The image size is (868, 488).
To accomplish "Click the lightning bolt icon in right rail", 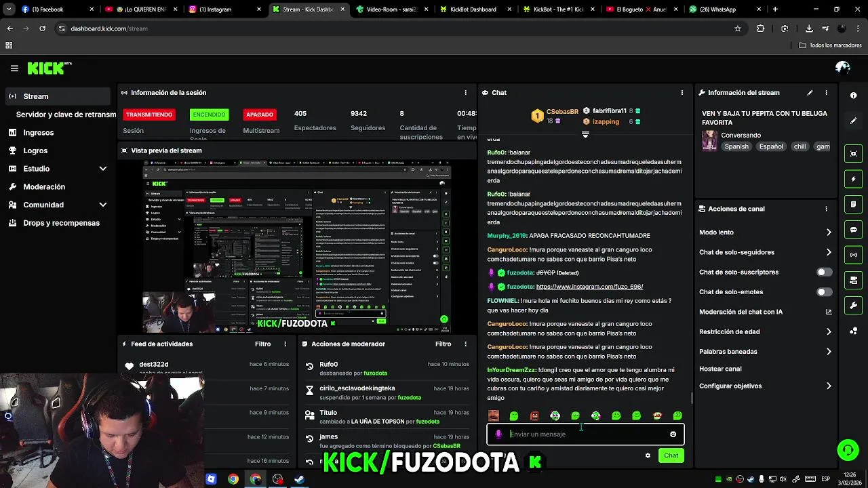I will [x=854, y=179].
